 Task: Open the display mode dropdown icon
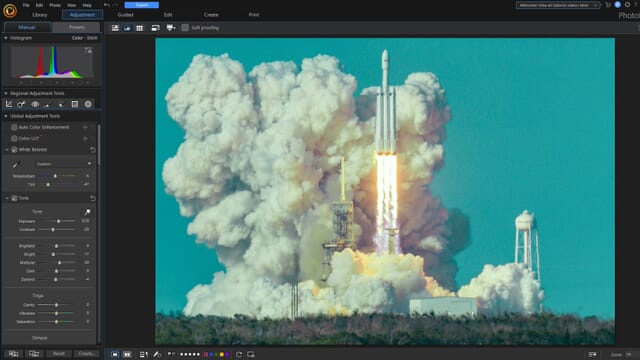(171, 28)
